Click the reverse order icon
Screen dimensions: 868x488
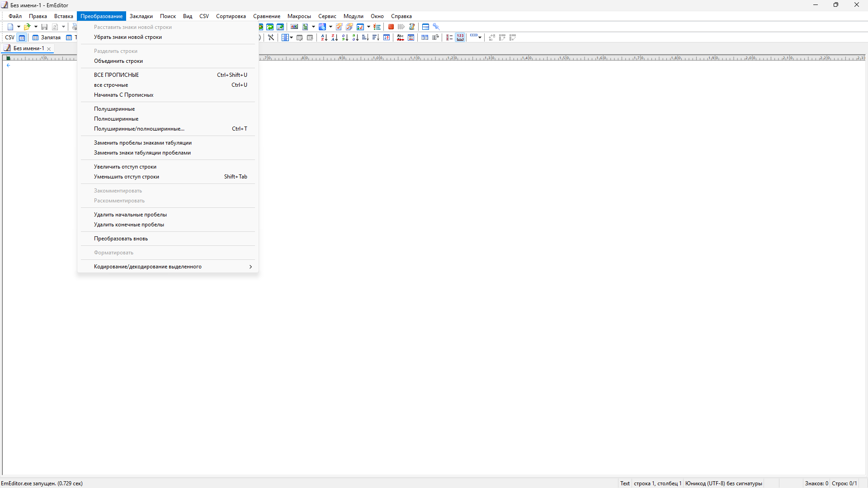pos(387,38)
